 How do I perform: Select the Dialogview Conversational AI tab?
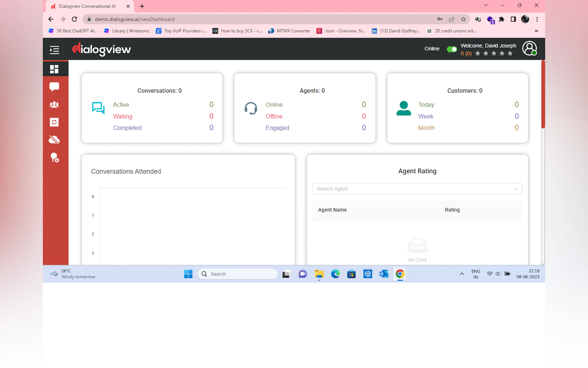coord(87,6)
